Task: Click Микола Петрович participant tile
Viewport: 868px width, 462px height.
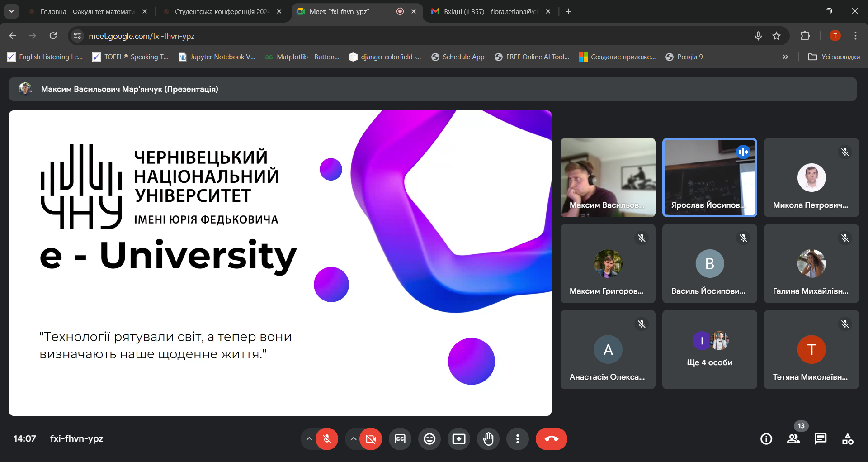Action: pyautogui.click(x=811, y=177)
